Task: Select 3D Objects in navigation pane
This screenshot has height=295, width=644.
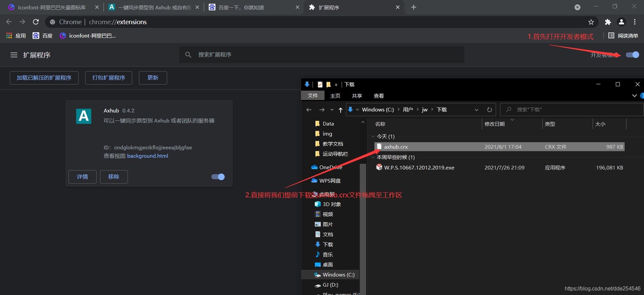Action: pos(328,204)
